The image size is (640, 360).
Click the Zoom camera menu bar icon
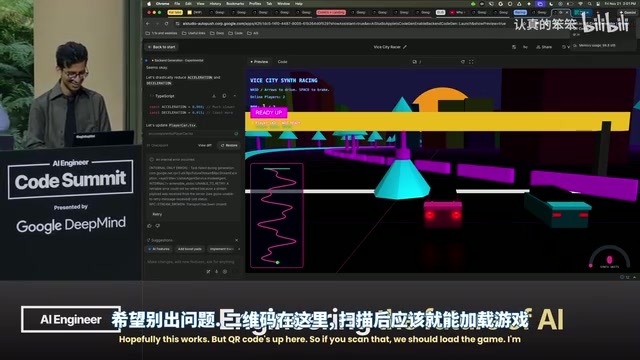tap(540, 4)
